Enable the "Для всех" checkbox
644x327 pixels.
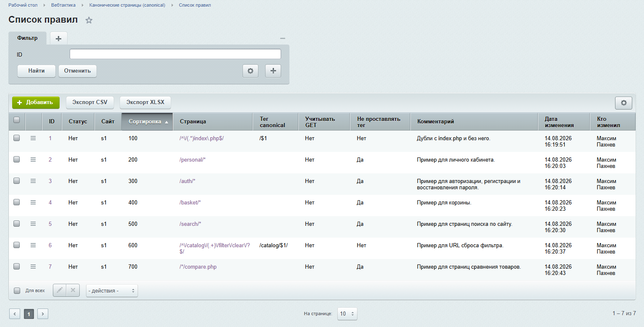17,290
